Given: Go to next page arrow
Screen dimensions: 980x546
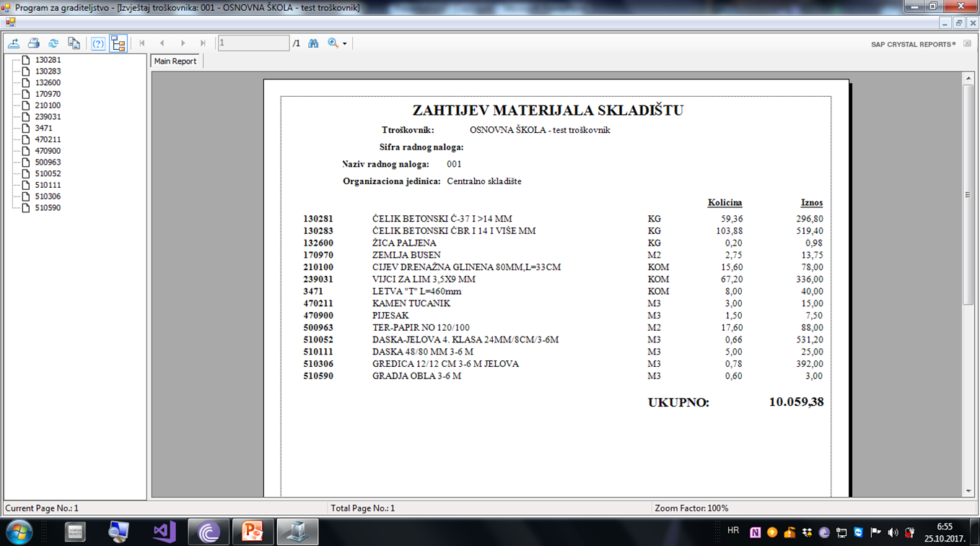Looking at the screenshot, I should tap(183, 43).
